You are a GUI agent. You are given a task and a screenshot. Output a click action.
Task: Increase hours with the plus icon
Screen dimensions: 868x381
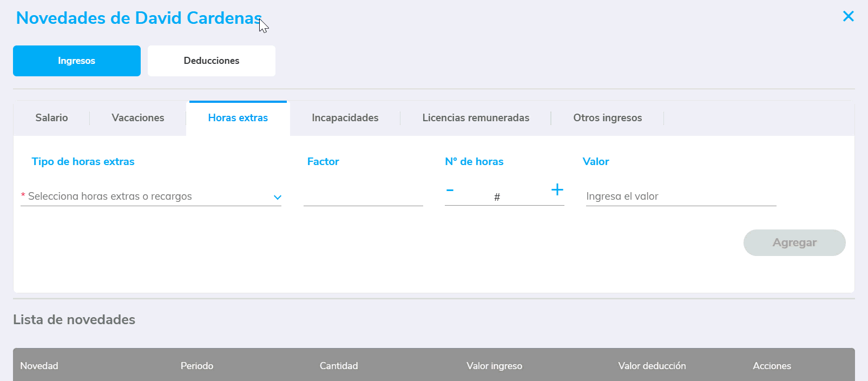point(557,189)
